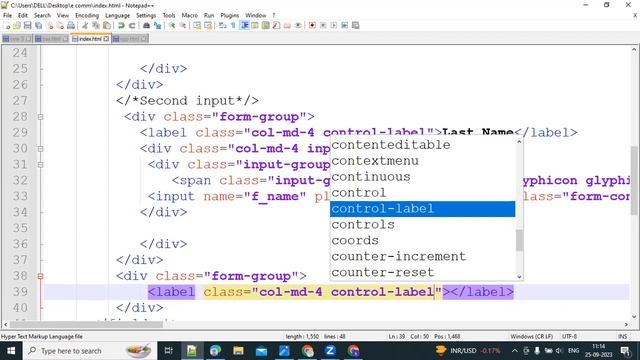Viewport: 640px width, 360px height.
Task: Click the Open file toolbar icon
Action: (17, 25)
